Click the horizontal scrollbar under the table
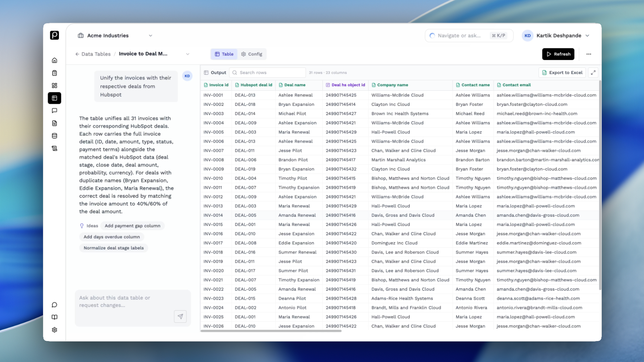 coord(271,331)
